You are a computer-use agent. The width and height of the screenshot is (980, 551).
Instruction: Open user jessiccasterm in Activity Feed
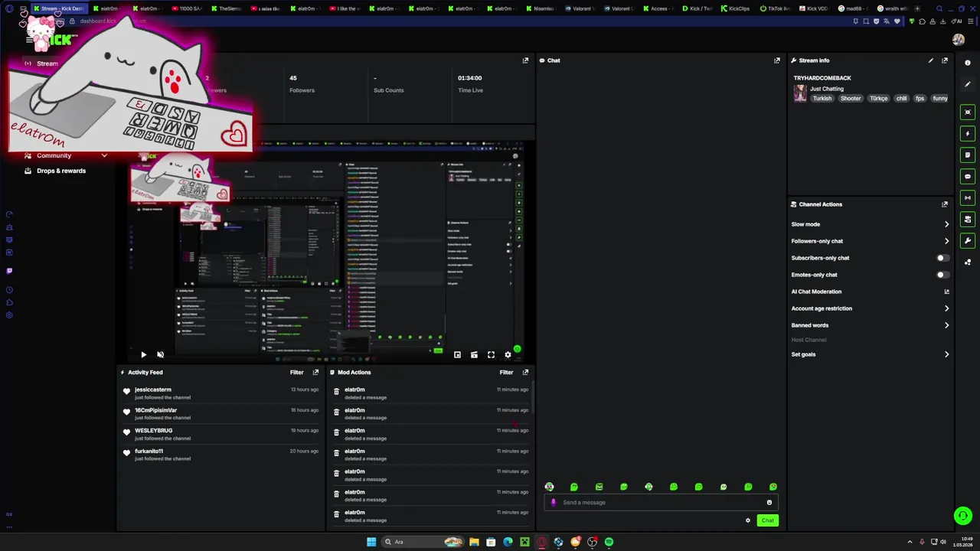pyautogui.click(x=153, y=390)
